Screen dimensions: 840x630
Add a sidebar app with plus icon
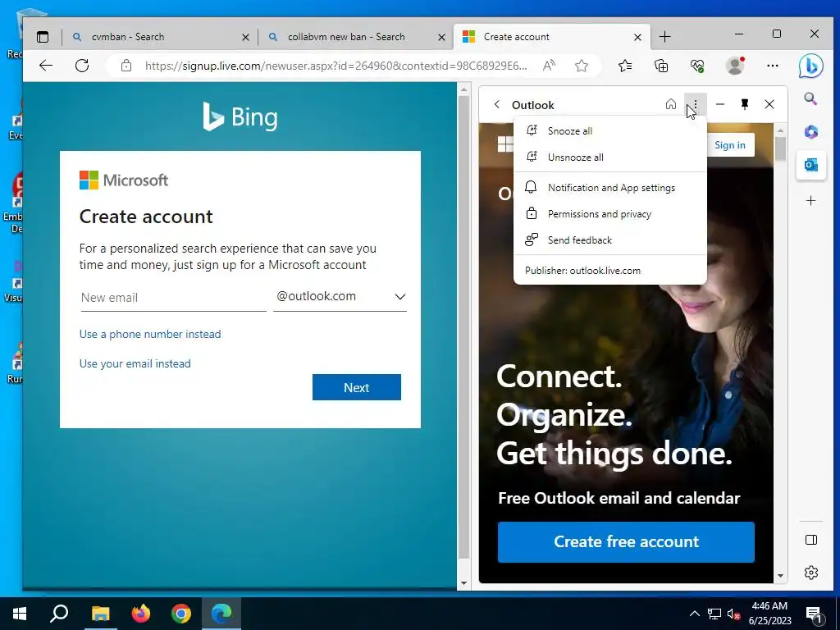click(810, 201)
